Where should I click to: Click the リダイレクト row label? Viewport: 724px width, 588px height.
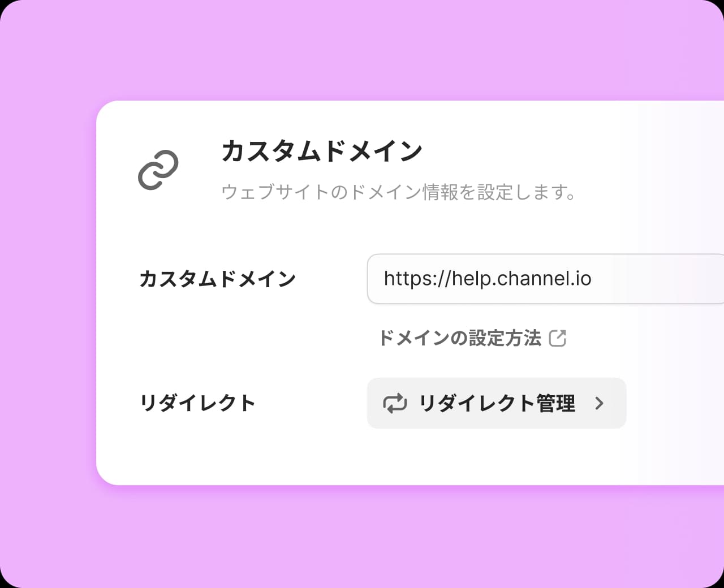point(197,403)
